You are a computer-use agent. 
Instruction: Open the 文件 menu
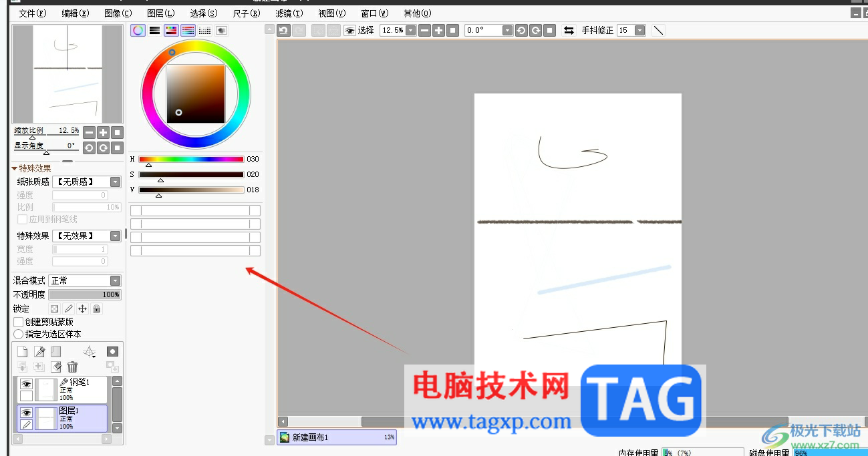[x=32, y=13]
